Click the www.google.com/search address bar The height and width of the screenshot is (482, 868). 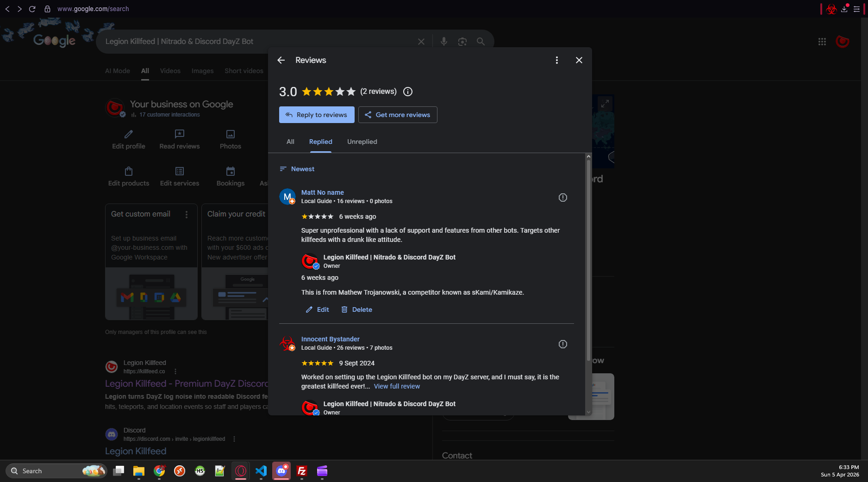93,9
